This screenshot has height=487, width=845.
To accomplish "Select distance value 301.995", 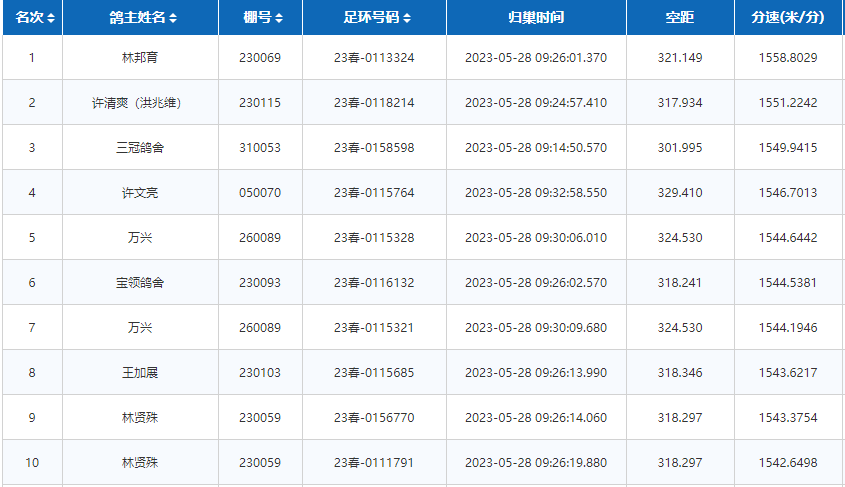I will (680, 148).
